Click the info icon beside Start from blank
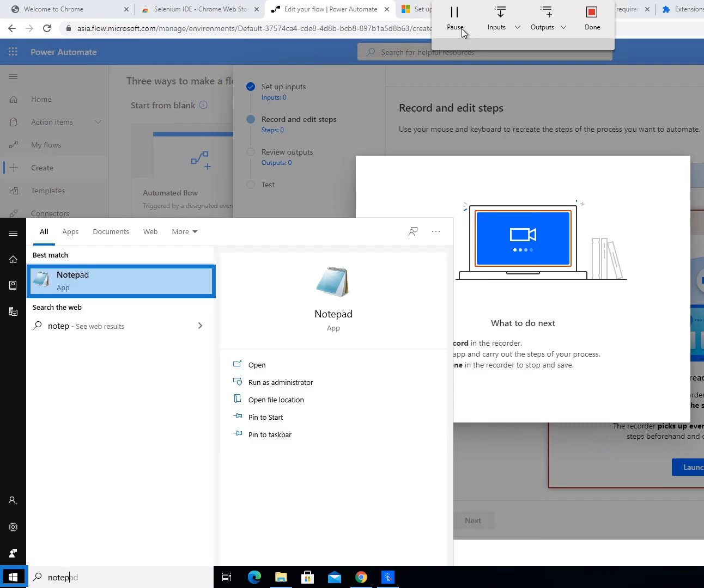 click(x=203, y=105)
